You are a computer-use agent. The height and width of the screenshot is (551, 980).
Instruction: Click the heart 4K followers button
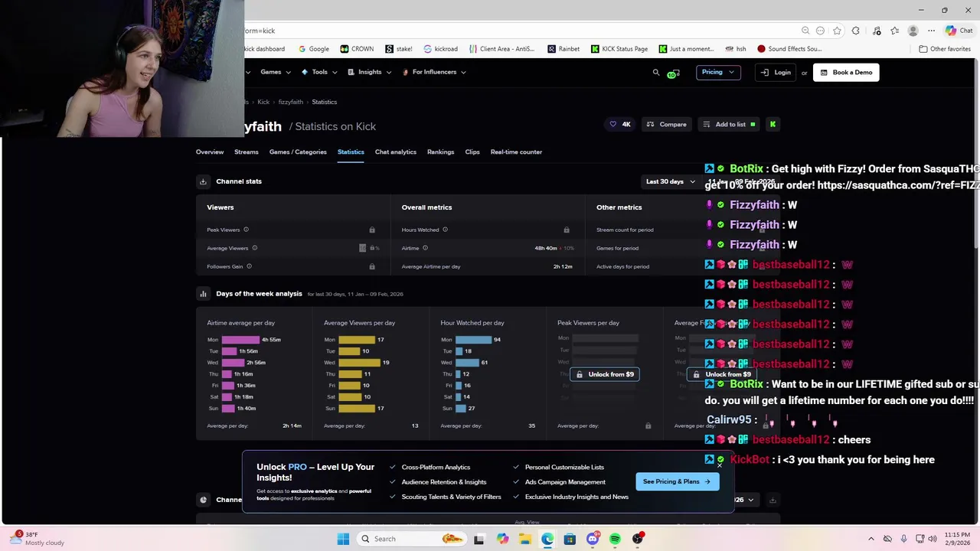click(619, 124)
